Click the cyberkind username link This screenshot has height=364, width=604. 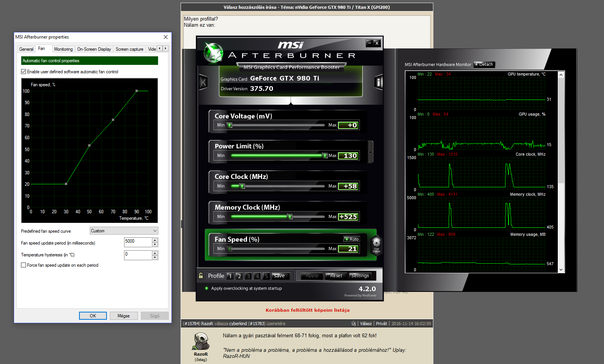point(238,324)
